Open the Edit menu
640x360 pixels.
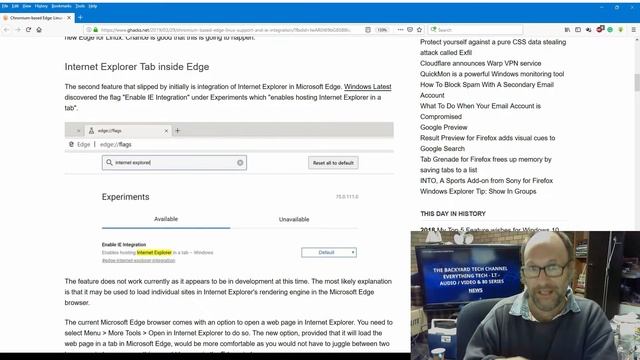(16, 6)
